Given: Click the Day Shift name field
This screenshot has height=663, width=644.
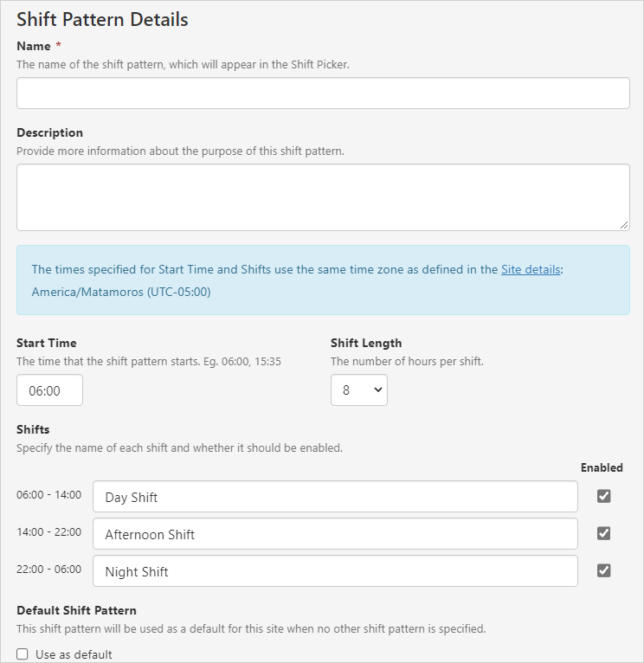Looking at the screenshot, I should [335, 497].
